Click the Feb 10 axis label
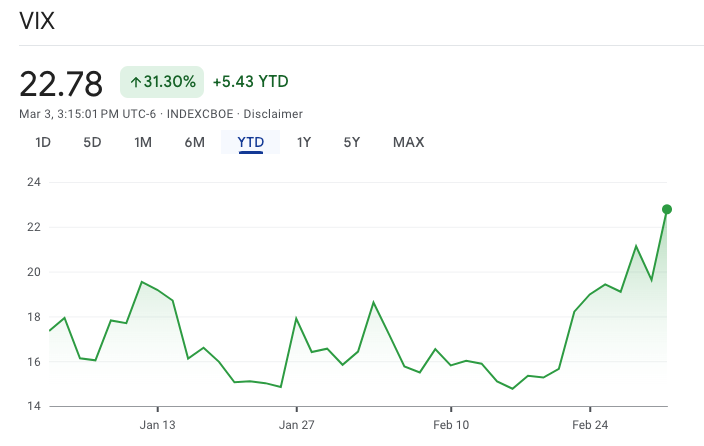Image resolution: width=704 pixels, height=446 pixels. pos(451,423)
